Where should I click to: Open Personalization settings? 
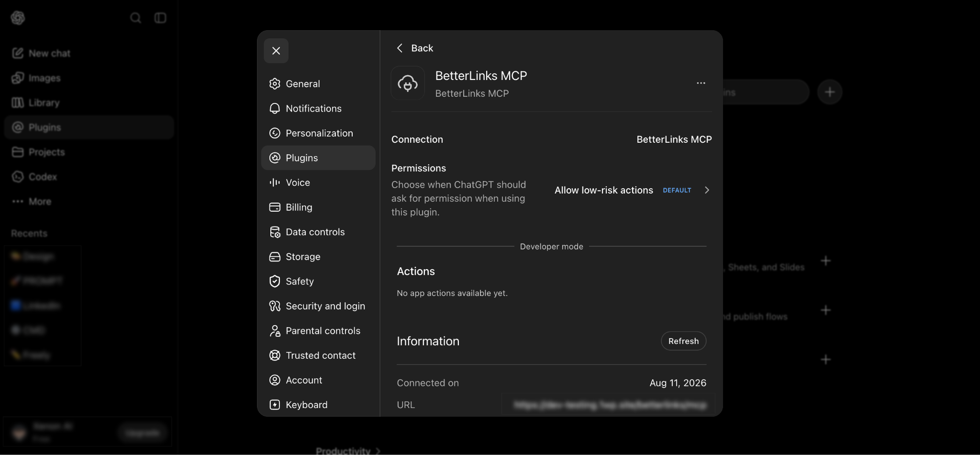coord(318,133)
